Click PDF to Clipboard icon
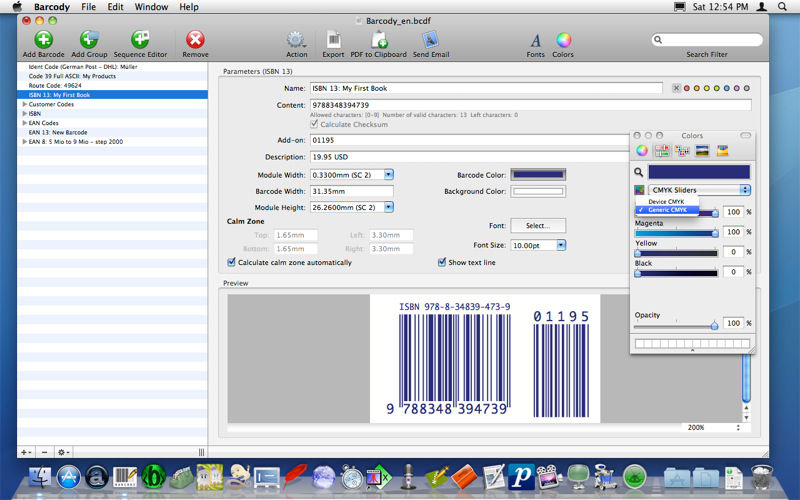 [379, 40]
